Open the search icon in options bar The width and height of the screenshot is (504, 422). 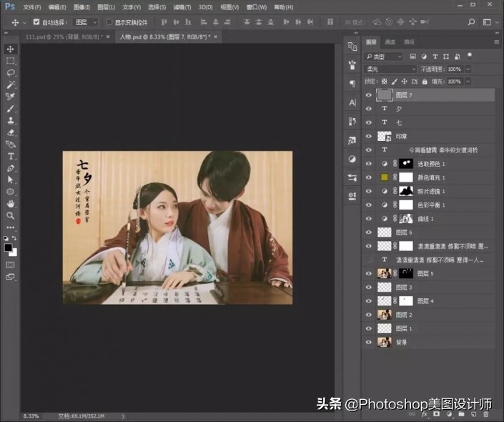tap(471, 22)
